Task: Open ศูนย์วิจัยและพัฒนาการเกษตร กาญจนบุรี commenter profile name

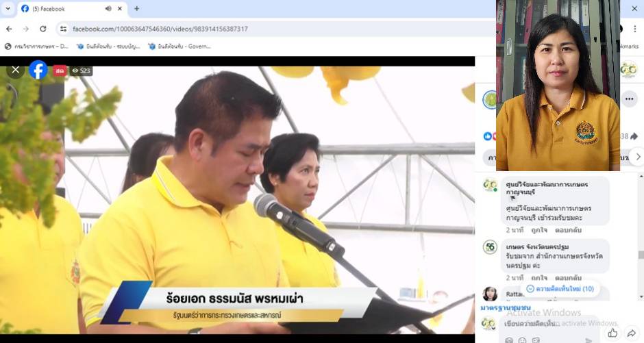Action: [x=547, y=188]
